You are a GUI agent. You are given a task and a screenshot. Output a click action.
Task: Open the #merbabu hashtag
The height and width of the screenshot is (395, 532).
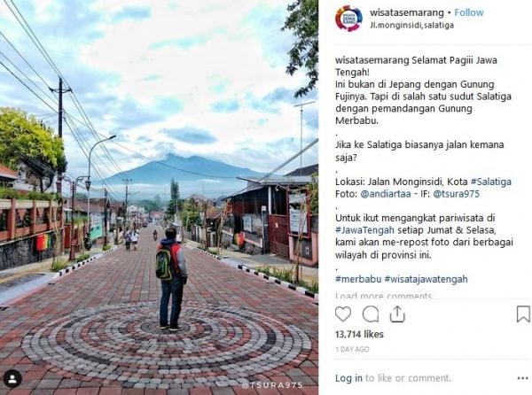coord(358,279)
